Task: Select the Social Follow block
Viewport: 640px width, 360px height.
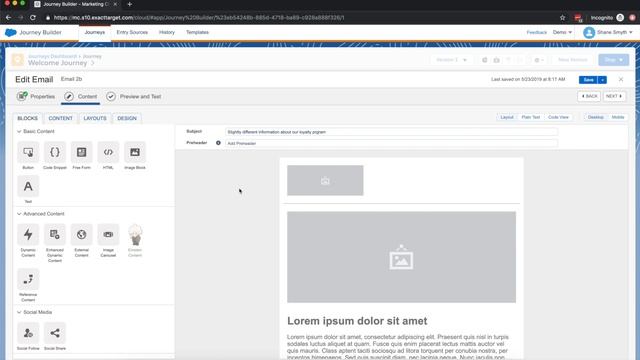Action: coord(28,333)
